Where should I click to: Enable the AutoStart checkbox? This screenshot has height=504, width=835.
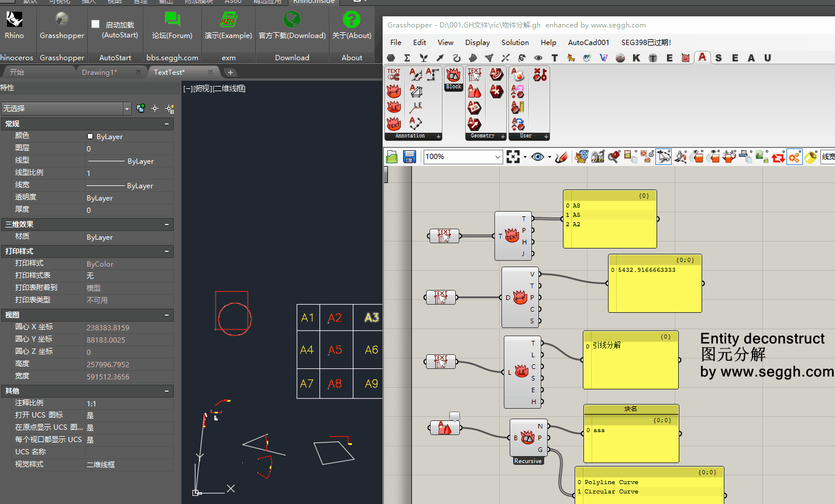(95, 24)
